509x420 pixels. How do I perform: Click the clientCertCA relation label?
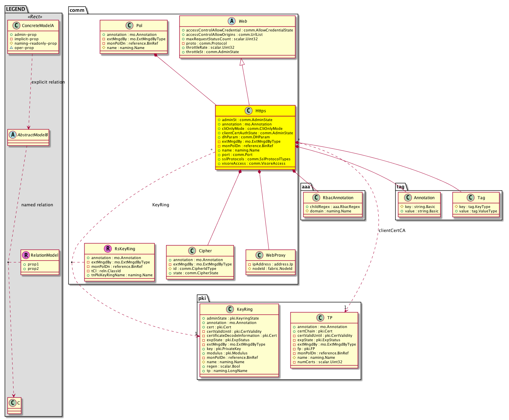point(392,231)
